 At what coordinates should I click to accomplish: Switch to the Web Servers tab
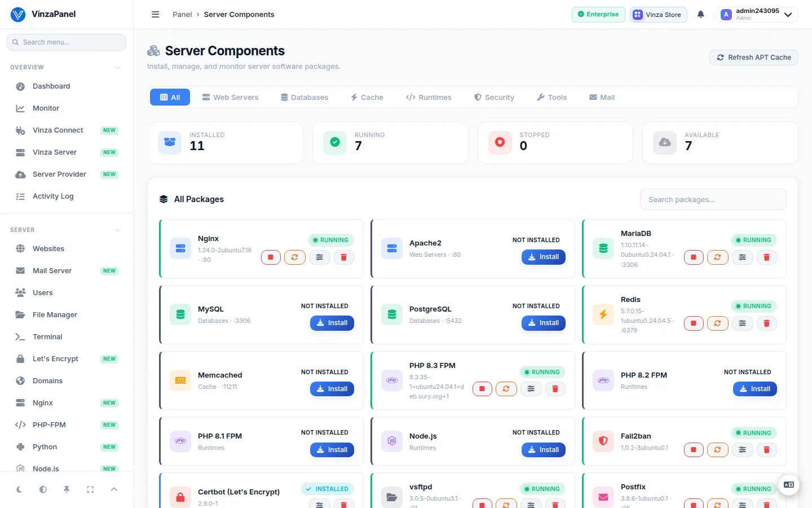click(x=230, y=97)
